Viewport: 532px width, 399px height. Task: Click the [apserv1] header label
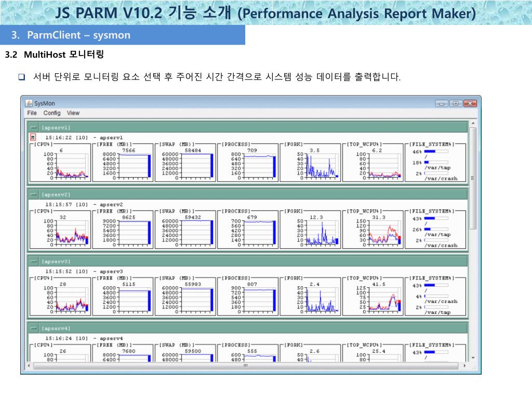56,128
